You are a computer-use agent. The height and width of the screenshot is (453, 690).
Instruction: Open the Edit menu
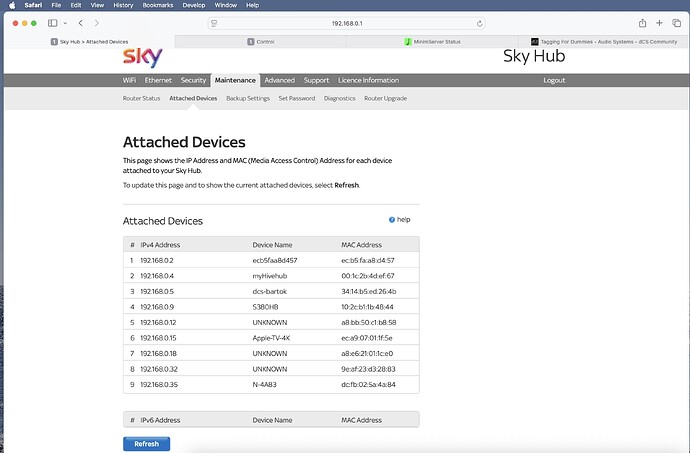click(76, 5)
